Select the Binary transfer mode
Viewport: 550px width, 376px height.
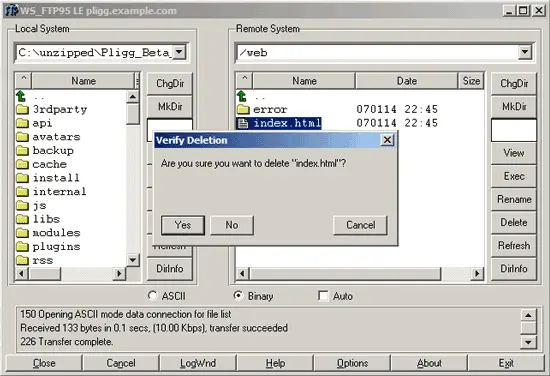click(238, 296)
